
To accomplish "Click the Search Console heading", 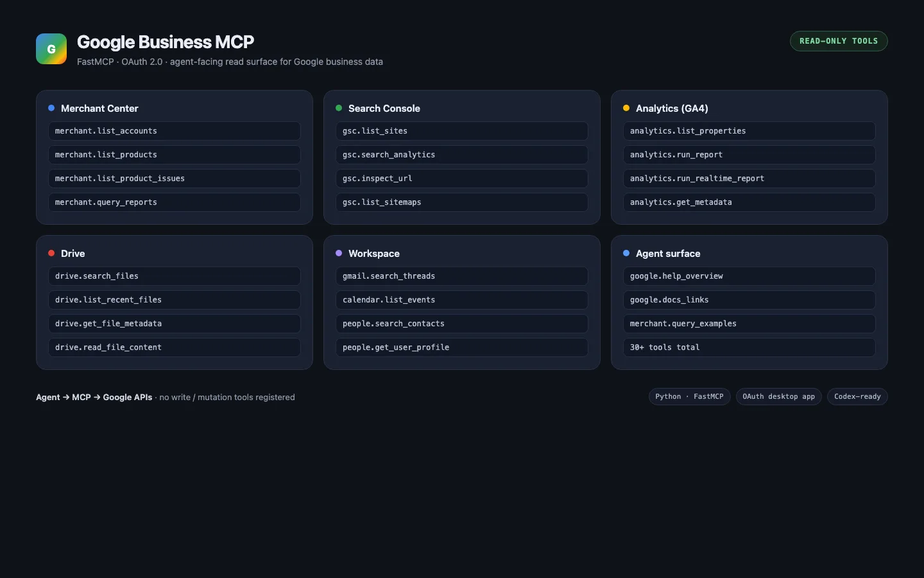I will 384,109.
